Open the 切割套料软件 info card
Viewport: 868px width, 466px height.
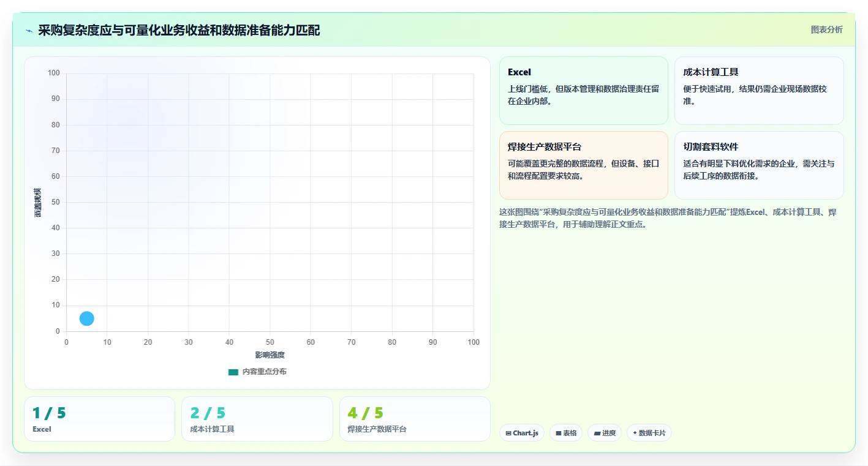click(x=759, y=165)
